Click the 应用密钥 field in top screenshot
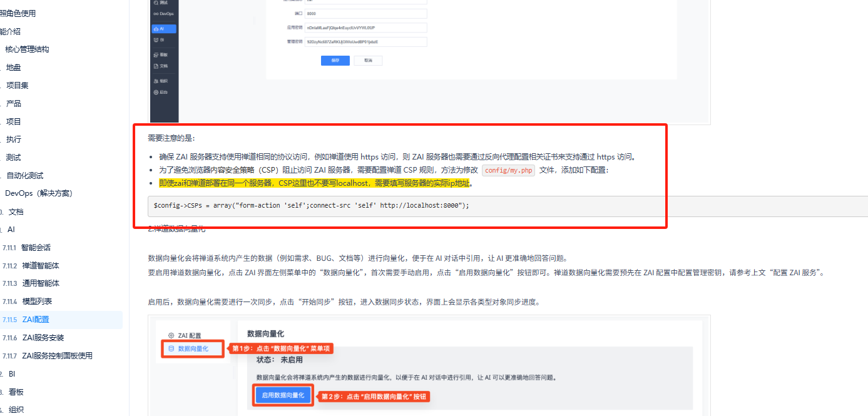 tap(366, 28)
